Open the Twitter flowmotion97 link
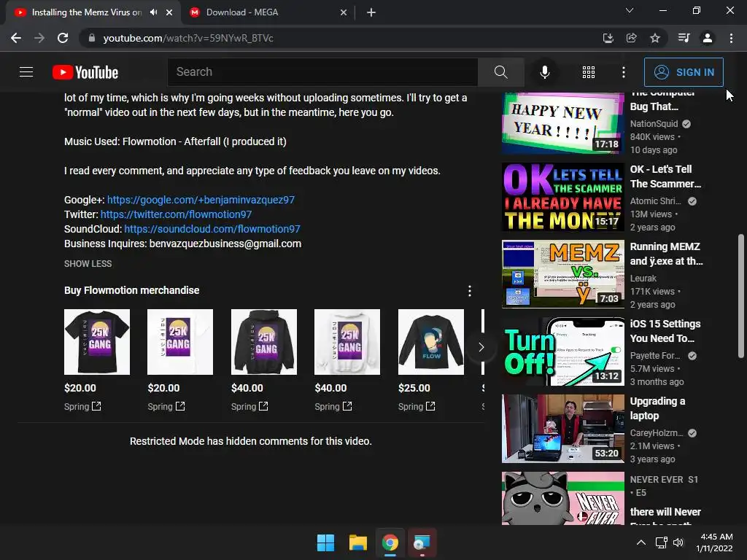 pyautogui.click(x=176, y=214)
